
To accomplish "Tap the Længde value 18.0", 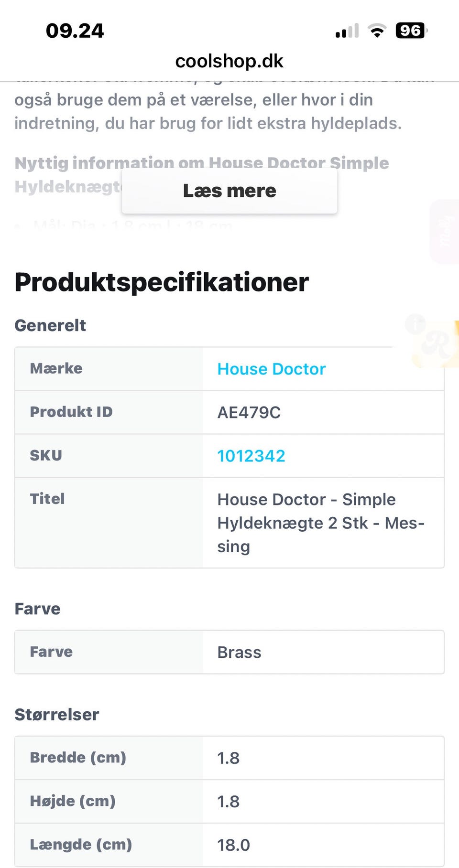I will click(x=233, y=845).
